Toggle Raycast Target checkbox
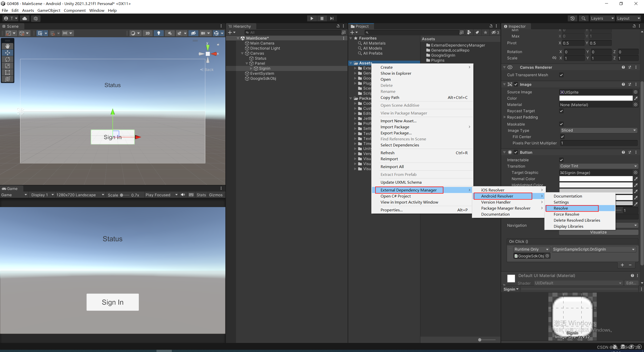The height and width of the screenshot is (352, 644). click(561, 111)
